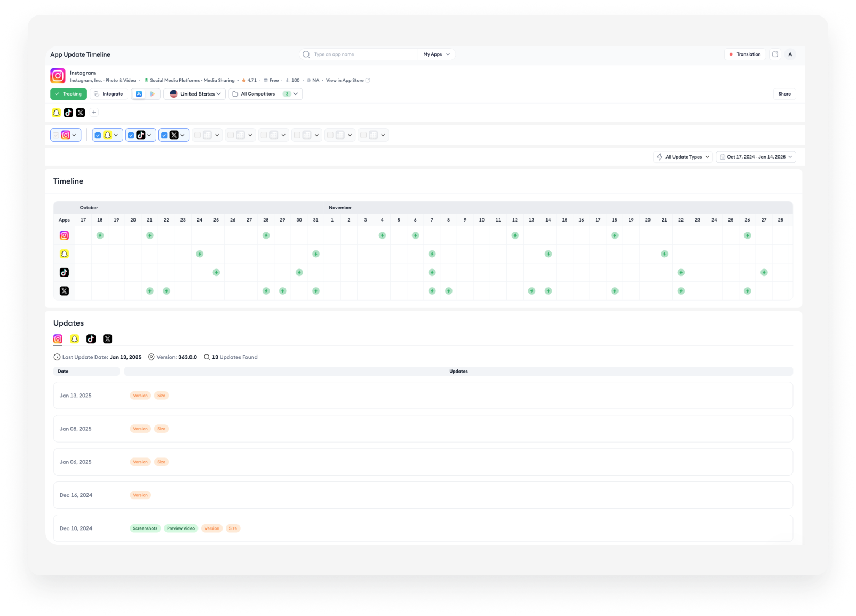Click the large Instagram app logo in header
The height and width of the screenshot is (616, 856).
(58, 76)
